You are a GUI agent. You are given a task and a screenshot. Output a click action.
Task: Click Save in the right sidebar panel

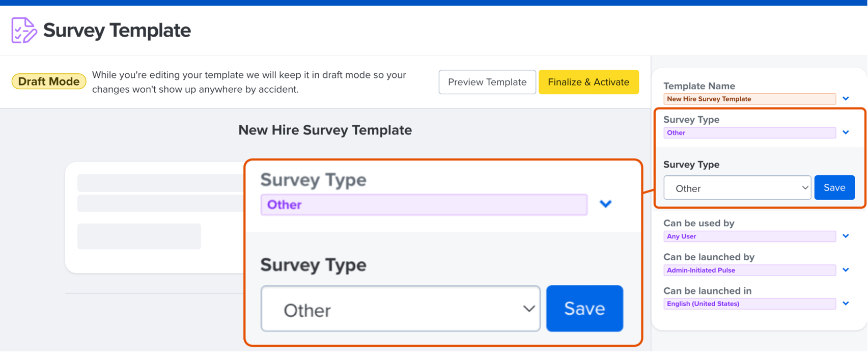[834, 187]
